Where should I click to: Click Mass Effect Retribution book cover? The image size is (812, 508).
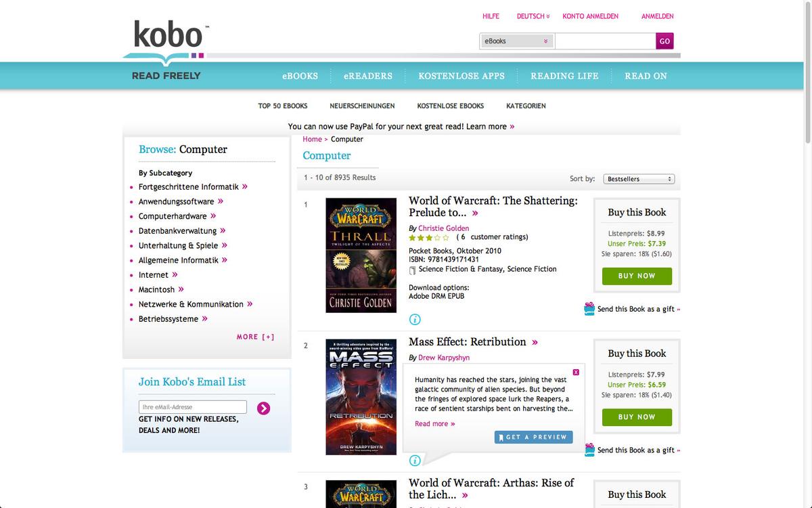pyautogui.click(x=361, y=397)
